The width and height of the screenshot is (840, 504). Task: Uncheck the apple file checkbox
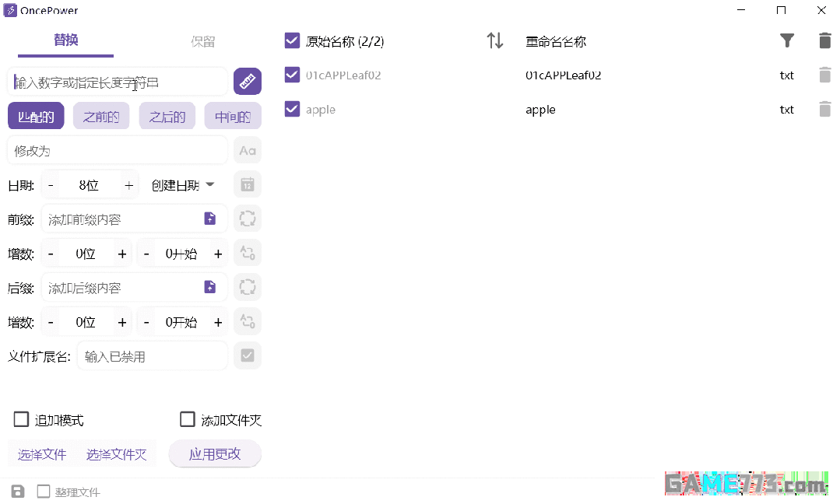pos(291,110)
